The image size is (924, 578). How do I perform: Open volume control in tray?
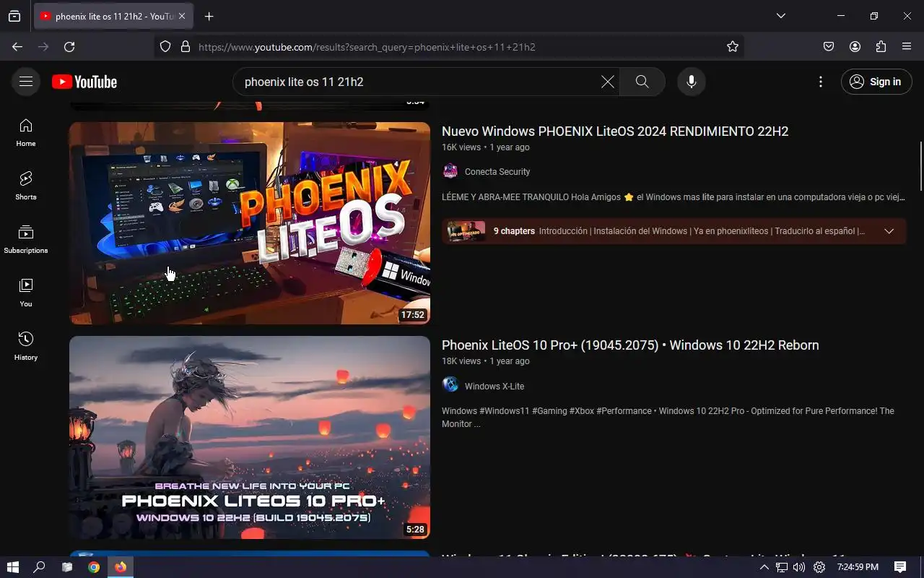click(799, 567)
